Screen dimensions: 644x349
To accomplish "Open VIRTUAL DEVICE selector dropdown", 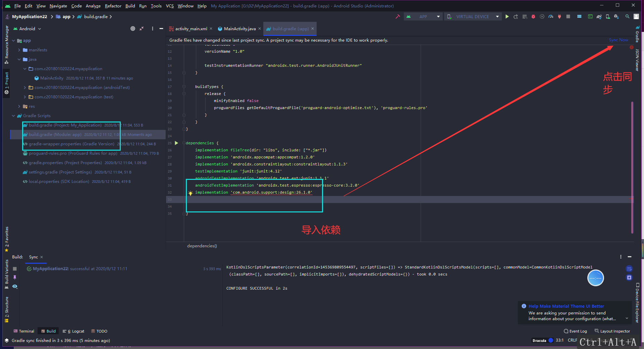I will tap(473, 16).
